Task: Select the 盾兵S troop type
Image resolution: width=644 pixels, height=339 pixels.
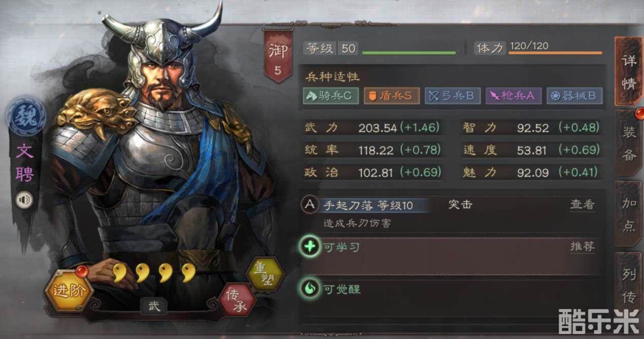Action: pos(392,95)
